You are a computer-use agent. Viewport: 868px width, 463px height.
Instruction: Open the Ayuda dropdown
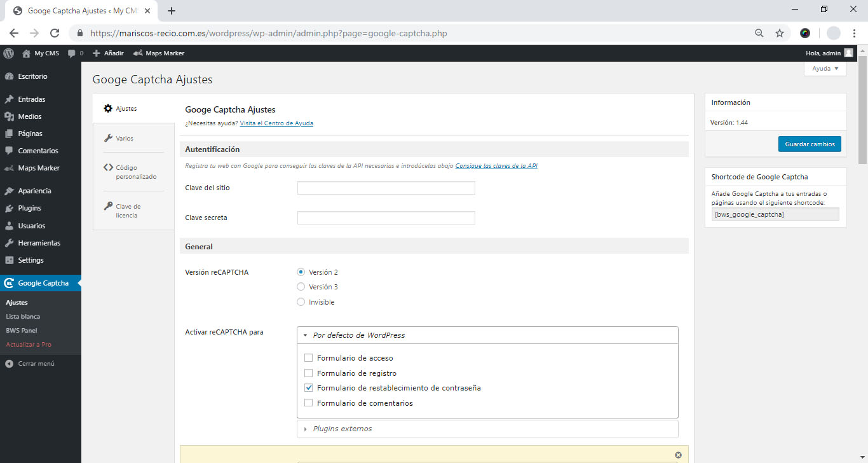[x=825, y=69]
